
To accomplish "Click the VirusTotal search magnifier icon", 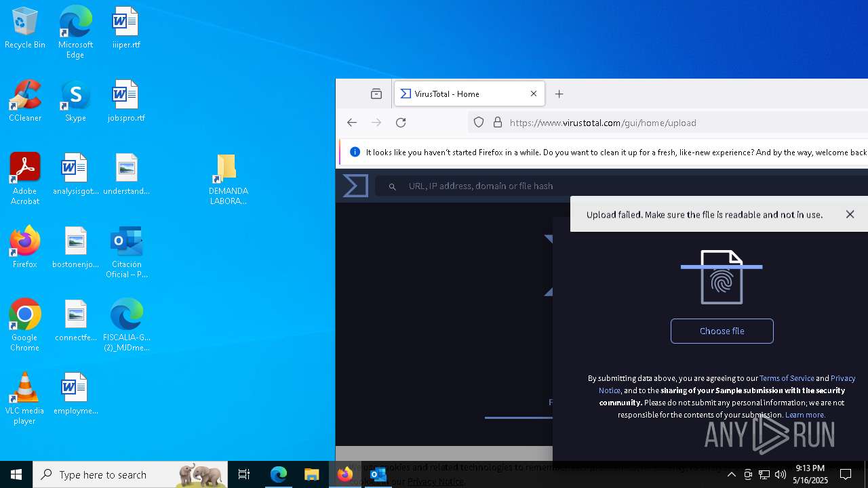I will coord(392,186).
